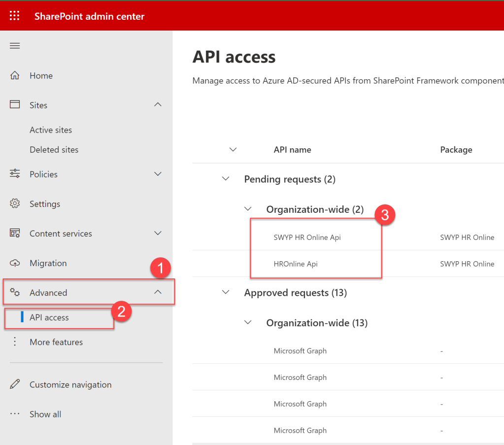
Task: Click the Sites window icon
Action: click(15, 105)
